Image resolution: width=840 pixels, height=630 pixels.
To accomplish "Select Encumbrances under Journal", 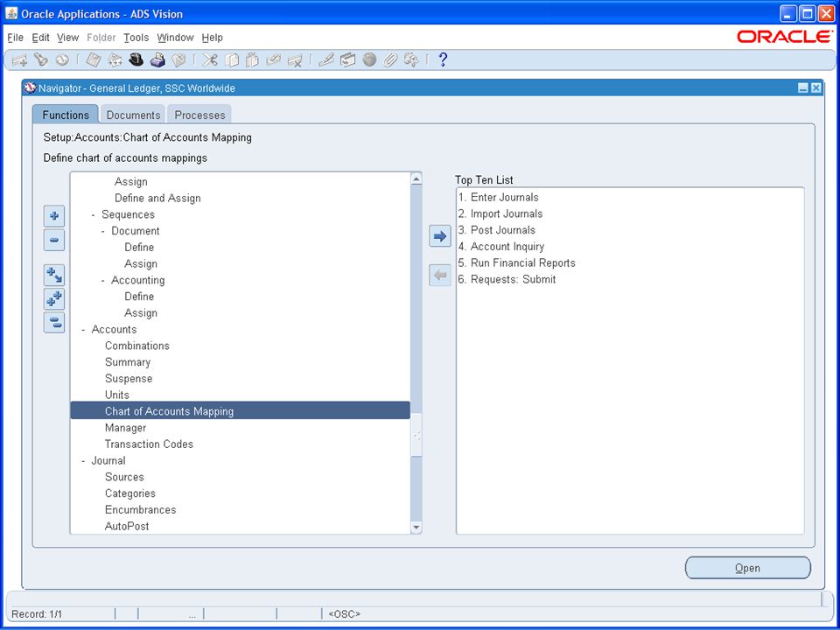I will tap(140, 509).
